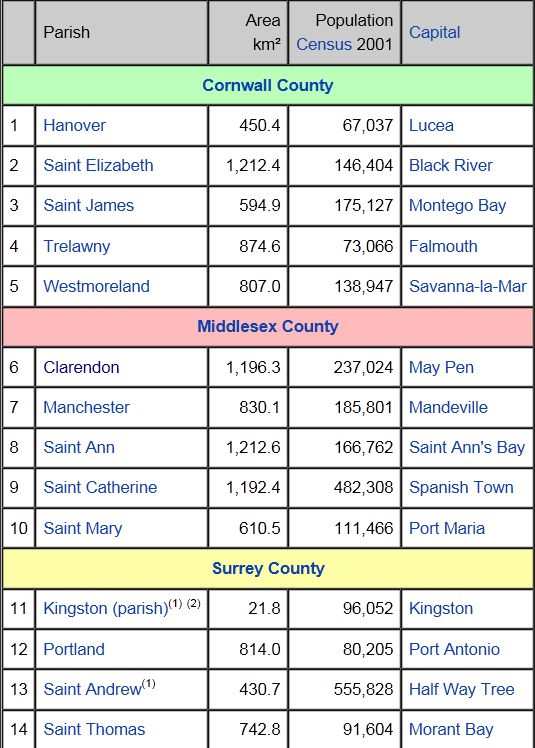
Task: Open the Saint Elizabeth parish link
Action: [x=98, y=166]
